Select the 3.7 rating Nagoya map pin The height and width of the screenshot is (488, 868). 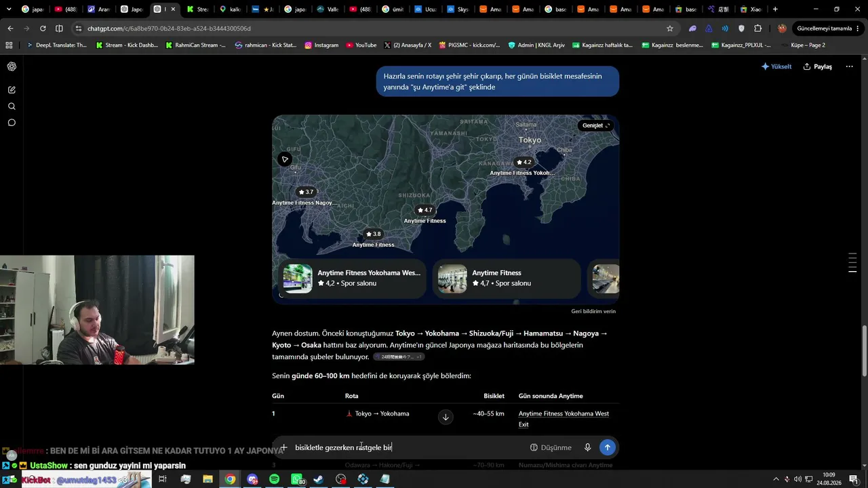click(305, 192)
